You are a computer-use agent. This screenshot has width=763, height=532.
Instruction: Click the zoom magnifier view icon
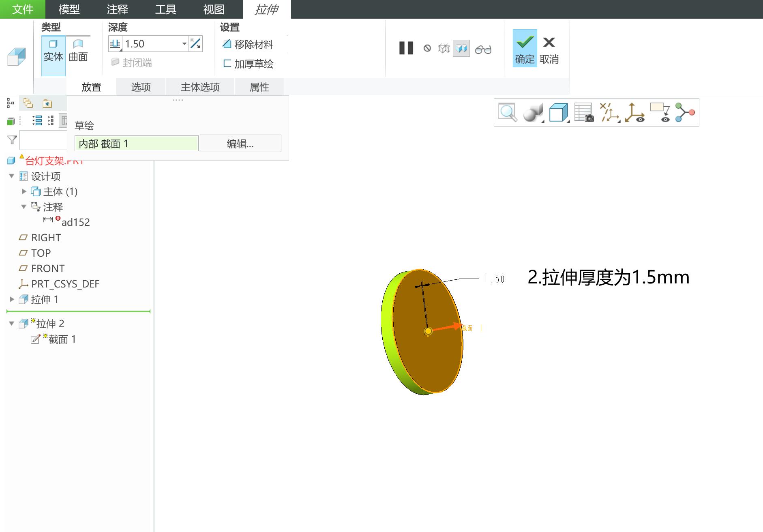pyautogui.click(x=508, y=112)
